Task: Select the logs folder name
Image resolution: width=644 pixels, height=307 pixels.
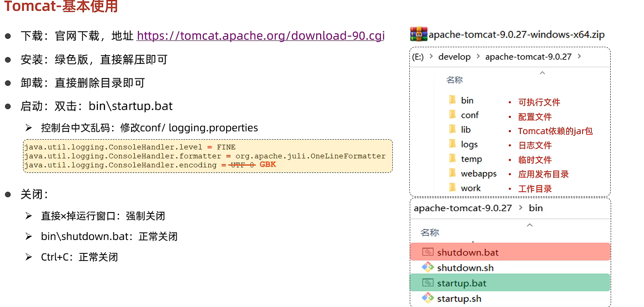Action: (469, 144)
